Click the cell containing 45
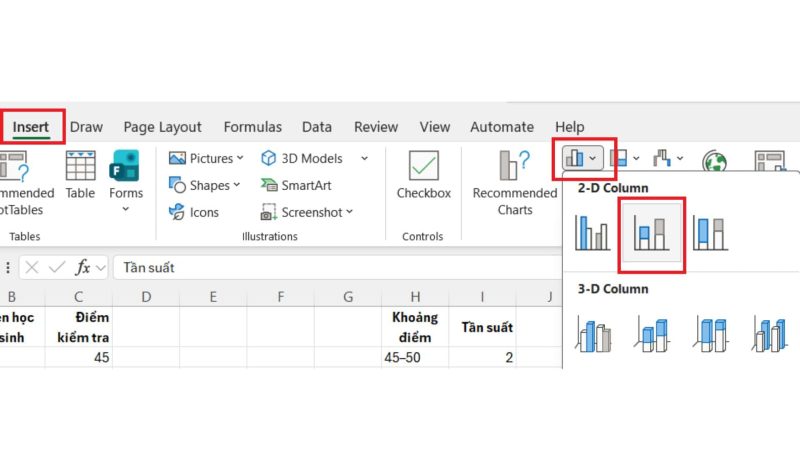 79,357
